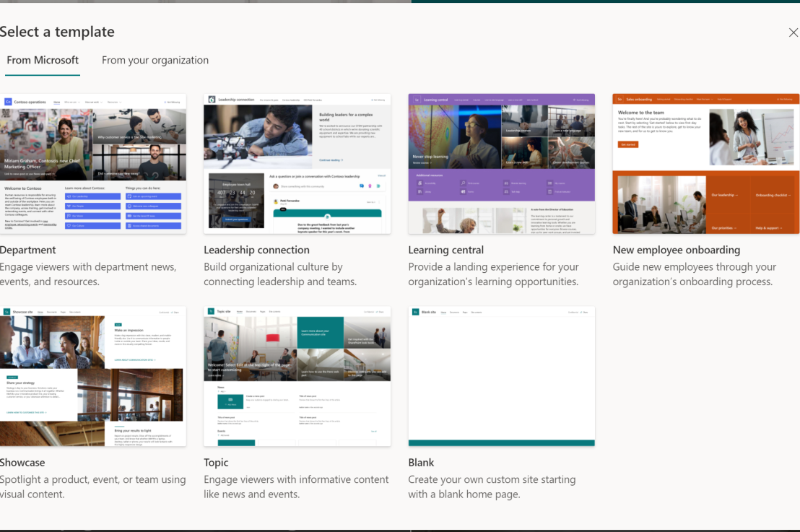Viewport: 800px width, 532px height.
Task: Click 'Create your own custom site' description
Action: coord(492,487)
